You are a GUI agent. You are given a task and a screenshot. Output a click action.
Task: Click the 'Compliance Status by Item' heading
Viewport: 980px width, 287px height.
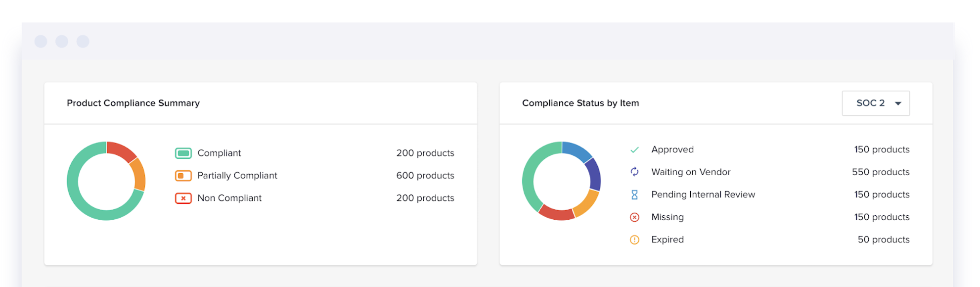[580, 103]
